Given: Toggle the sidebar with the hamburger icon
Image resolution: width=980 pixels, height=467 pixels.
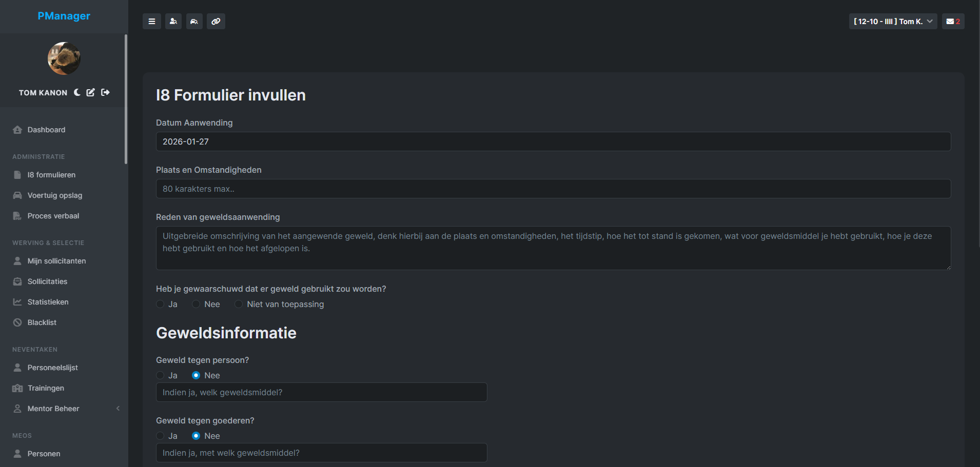Looking at the screenshot, I should (x=151, y=21).
